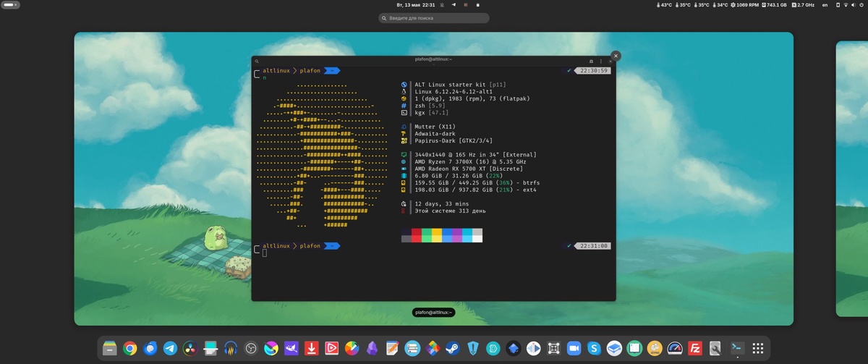This screenshot has width=868, height=364.
Task: Click '3440x1440 @ 165 Hz' display line
Action: (x=474, y=155)
